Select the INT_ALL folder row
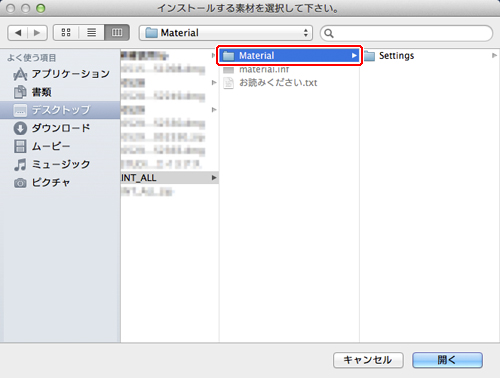 [169, 178]
